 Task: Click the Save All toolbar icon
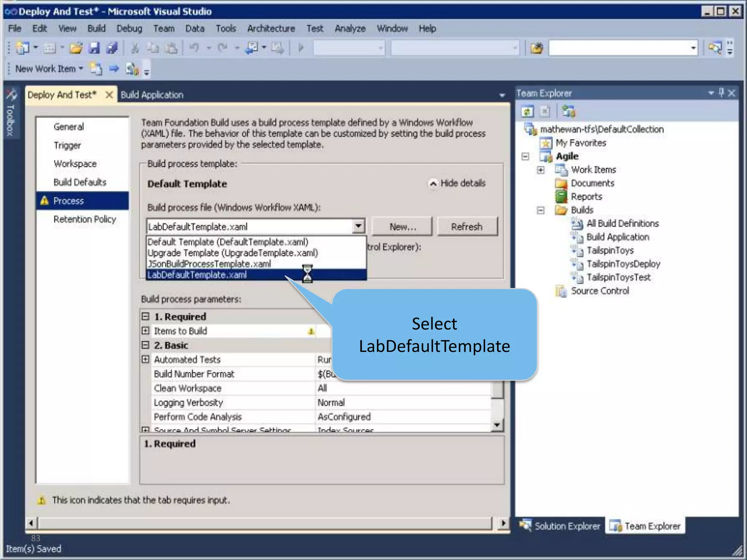112,48
